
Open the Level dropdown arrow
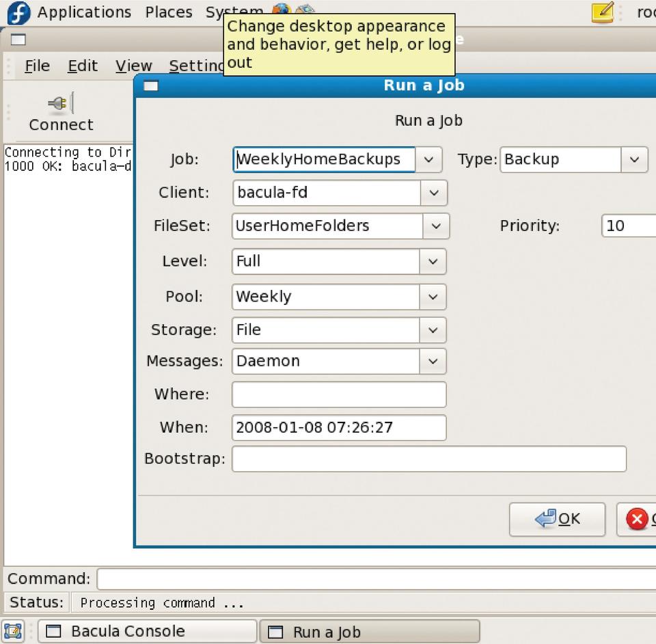coord(433,262)
